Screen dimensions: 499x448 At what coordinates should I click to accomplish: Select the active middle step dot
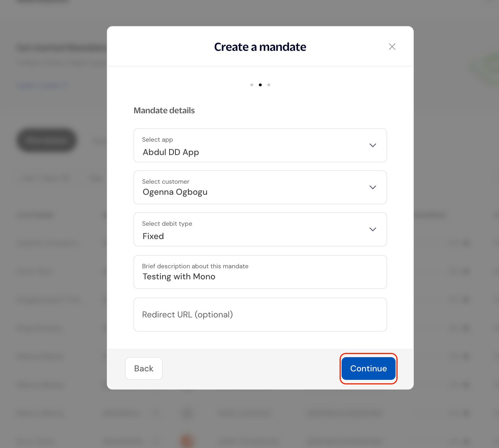[x=260, y=85]
